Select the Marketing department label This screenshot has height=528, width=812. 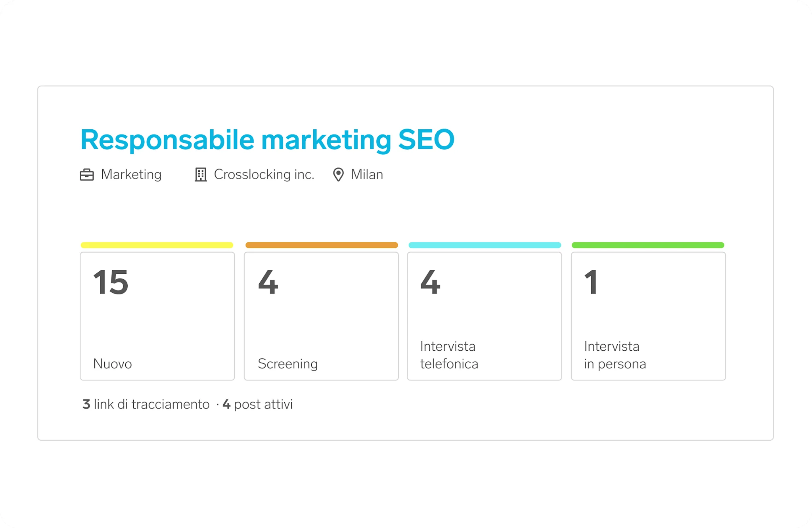[x=131, y=175]
